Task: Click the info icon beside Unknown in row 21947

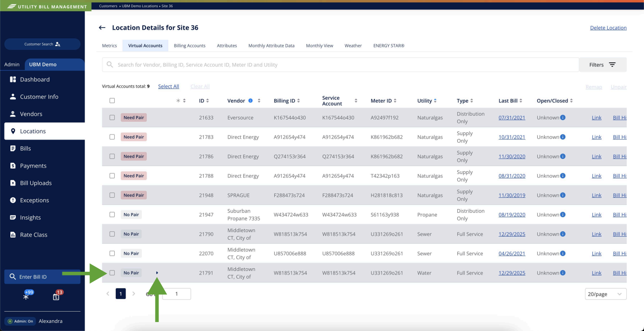Action: click(x=563, y=214)
